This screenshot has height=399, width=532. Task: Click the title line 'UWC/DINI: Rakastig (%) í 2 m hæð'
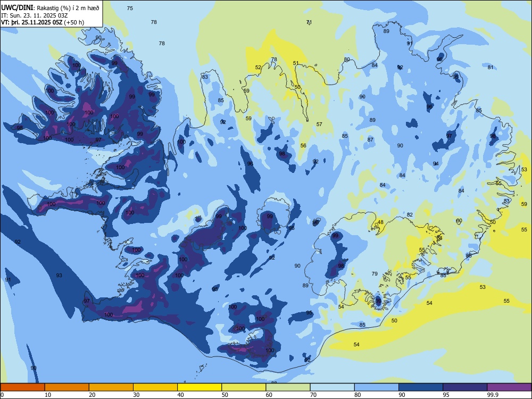[x=50, y=8]
